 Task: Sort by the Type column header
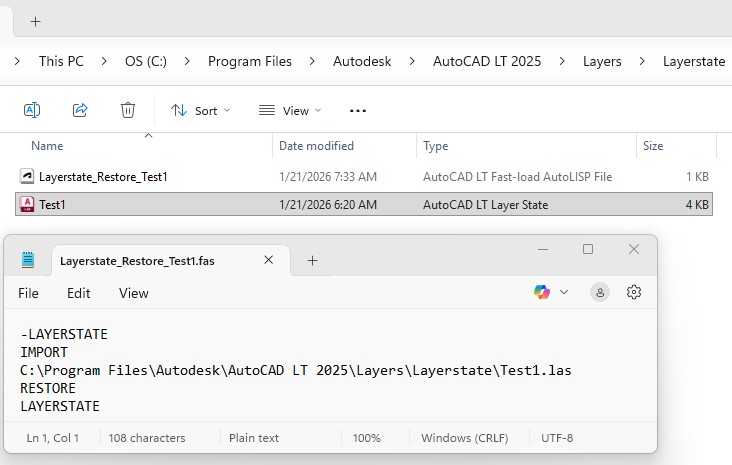pos(436,146)
